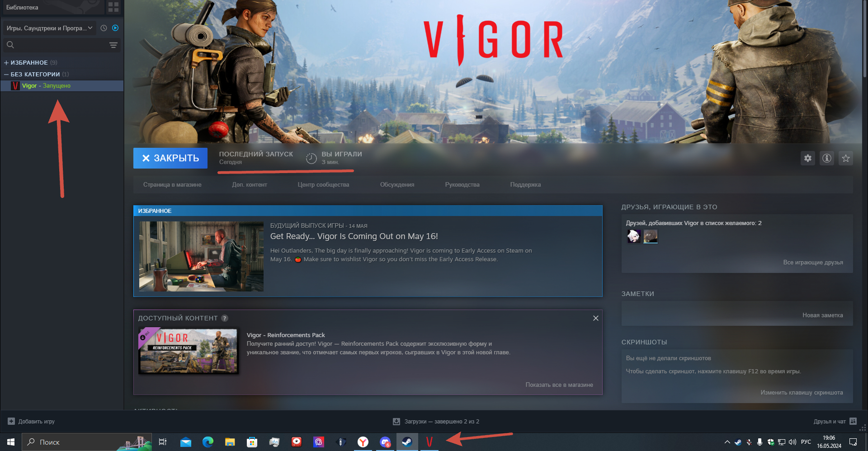868x451 pixels.
Task: Open the Reinforcements Pack thumbnail
Action: pos(188,351)
